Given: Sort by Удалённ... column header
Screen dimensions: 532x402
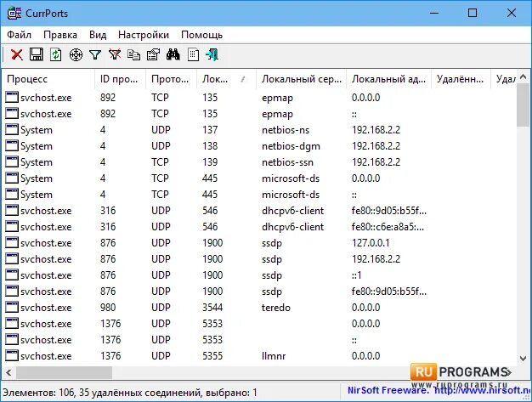Looking at the screenshot, I should (x=461, y=79).
